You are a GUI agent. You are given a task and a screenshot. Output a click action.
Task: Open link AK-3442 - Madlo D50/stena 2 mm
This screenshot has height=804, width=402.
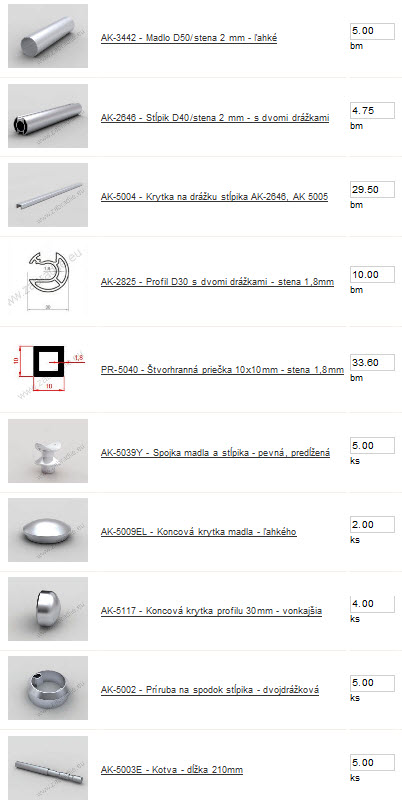pyautogui.click(x=189, y=38)
